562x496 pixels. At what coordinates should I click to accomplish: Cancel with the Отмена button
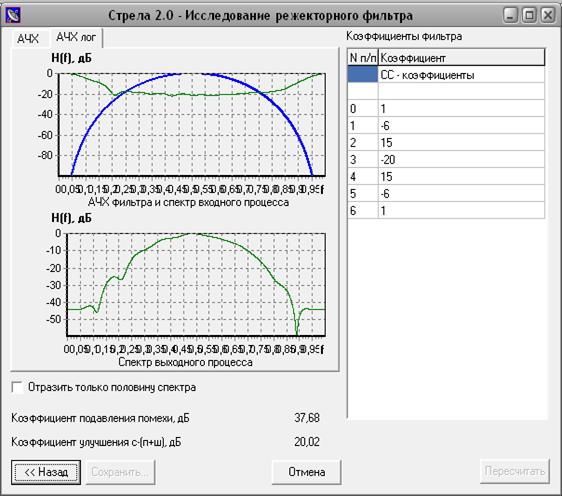click(x=306, y=472)
